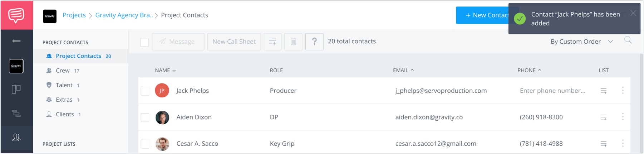Add Jack Phelps to list icon
The image size is (644, 154).
(604, 91)
